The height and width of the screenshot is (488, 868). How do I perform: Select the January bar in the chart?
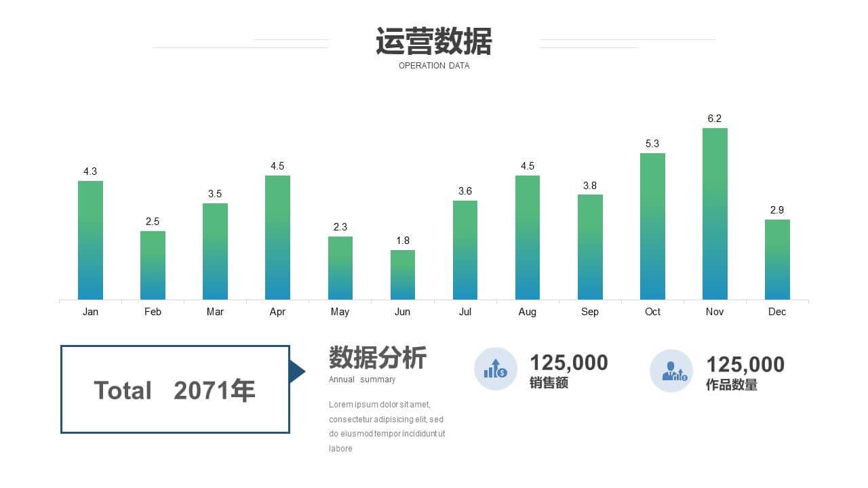coord(90,240)
